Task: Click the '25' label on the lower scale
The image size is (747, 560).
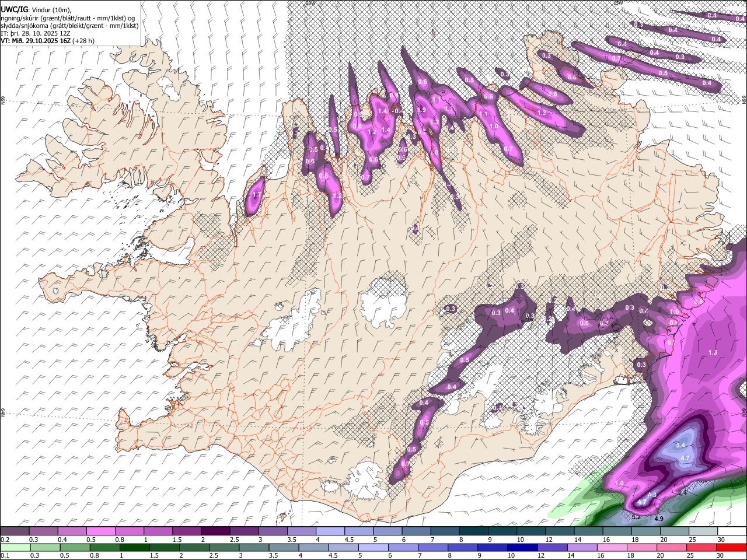Action: click(x=692, y=555)
